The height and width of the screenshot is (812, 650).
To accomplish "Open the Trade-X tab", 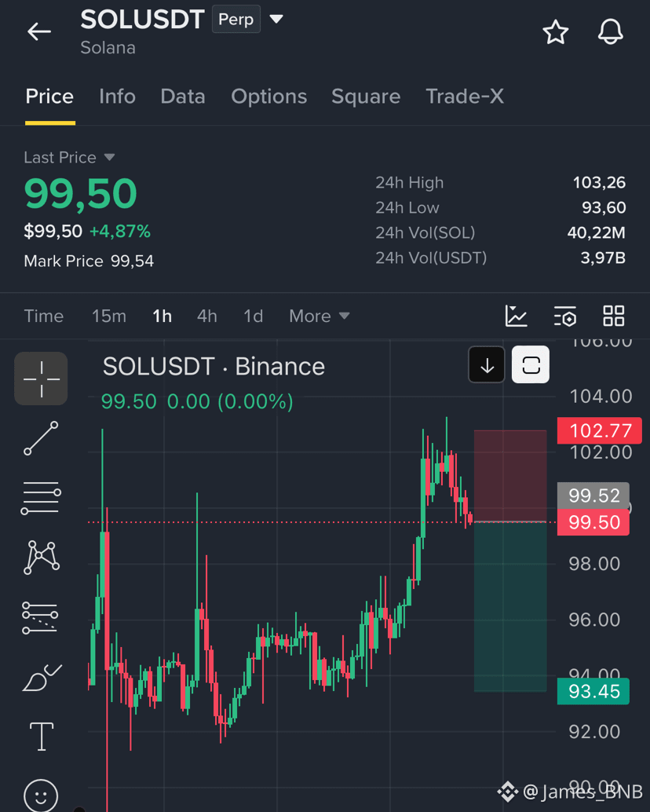I will [465, 97].
